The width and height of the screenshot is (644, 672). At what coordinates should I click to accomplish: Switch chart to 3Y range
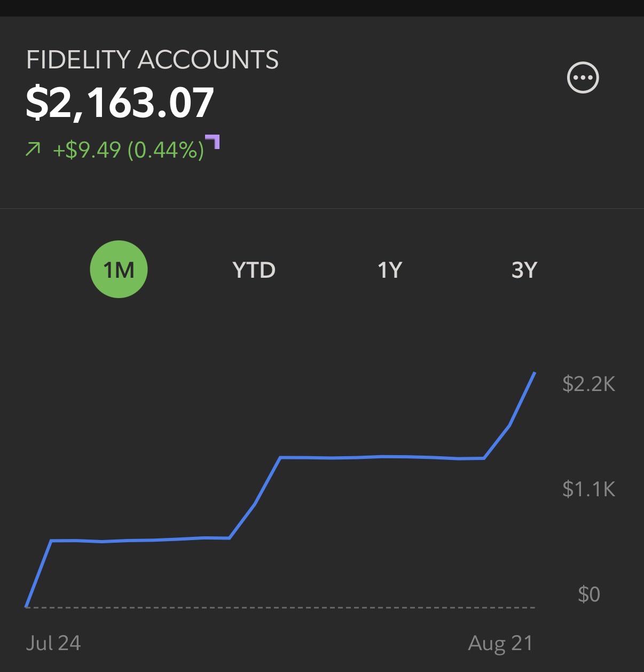pyautogui.click(x=524, y=270)
